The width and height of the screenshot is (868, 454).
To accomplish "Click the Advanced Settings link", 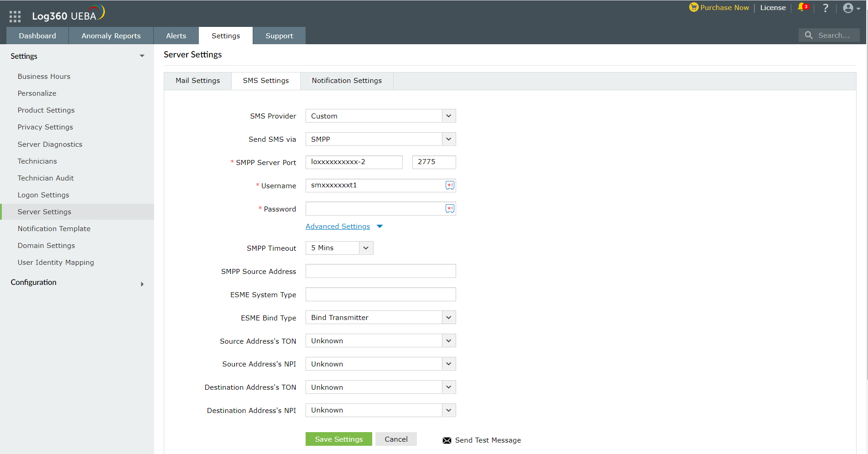I will click(338, 227).
